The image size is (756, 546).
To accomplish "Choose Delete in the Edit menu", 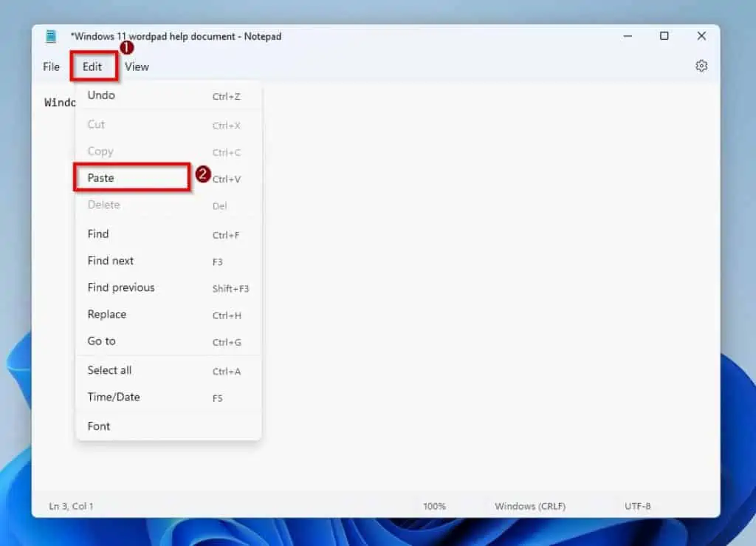I will pyautogui.click(x=169, y=205).
